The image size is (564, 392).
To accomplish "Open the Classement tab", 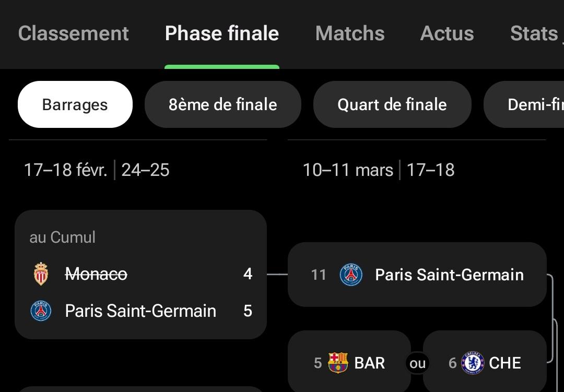I will coord(74,34).
